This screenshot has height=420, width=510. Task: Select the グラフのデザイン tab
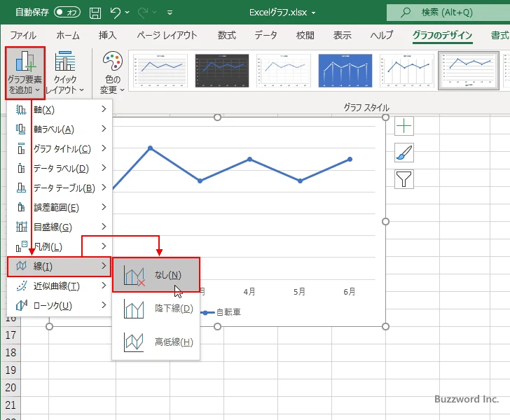pyautogui.click(x=442, y=35)
